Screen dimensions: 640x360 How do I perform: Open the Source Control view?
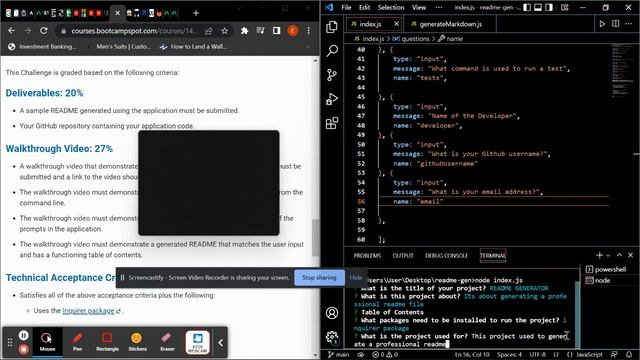coord(332,75)
